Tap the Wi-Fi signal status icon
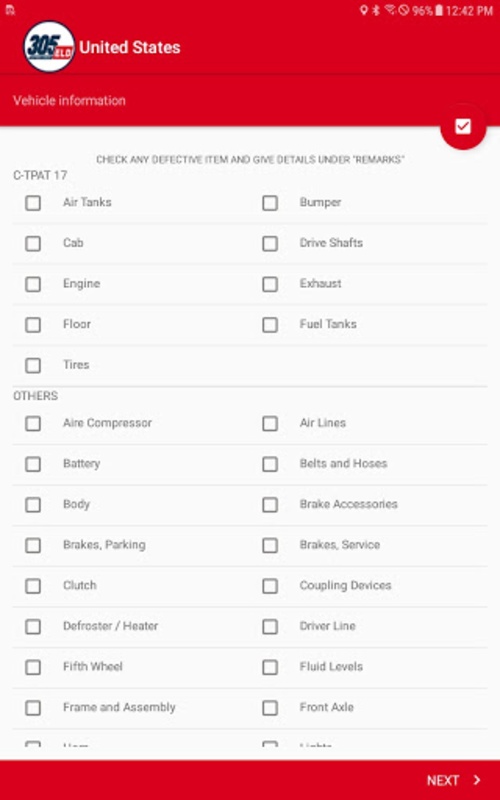The image size is (500, 800). [x=390, y=10]
